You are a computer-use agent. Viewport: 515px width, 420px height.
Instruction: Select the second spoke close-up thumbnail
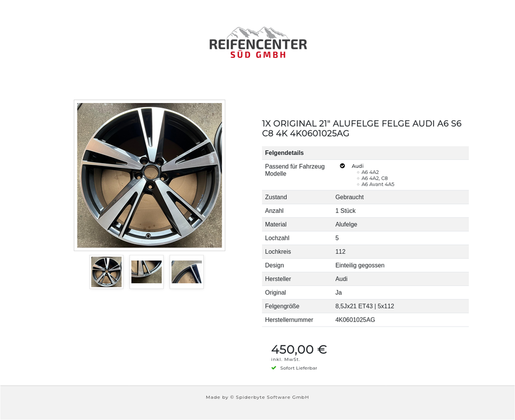coord(146,272)
